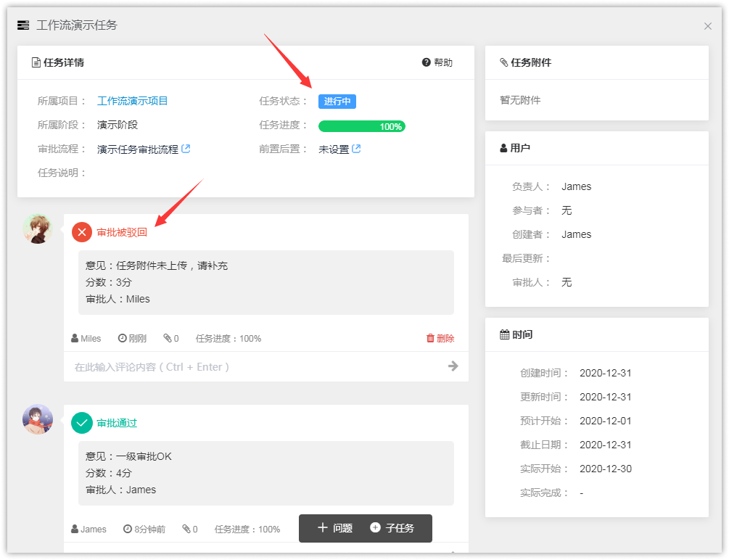Click the attachment paperclip icon in Miles' comment
This screenshot has width=729, height=560.
[x=168, y=338]
